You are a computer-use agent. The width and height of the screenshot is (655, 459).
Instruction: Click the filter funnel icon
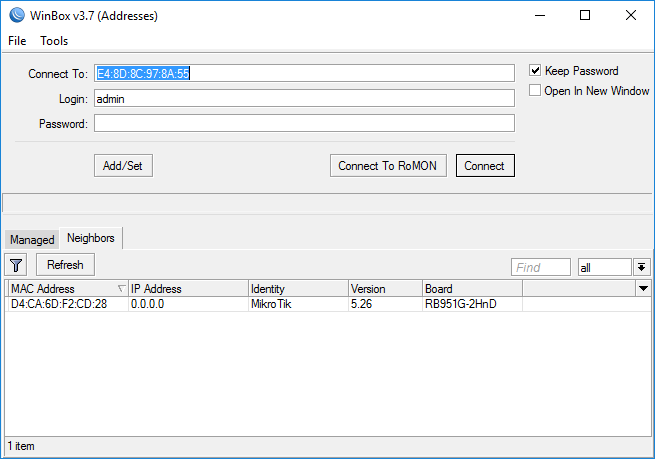click(x=16, y=265)
